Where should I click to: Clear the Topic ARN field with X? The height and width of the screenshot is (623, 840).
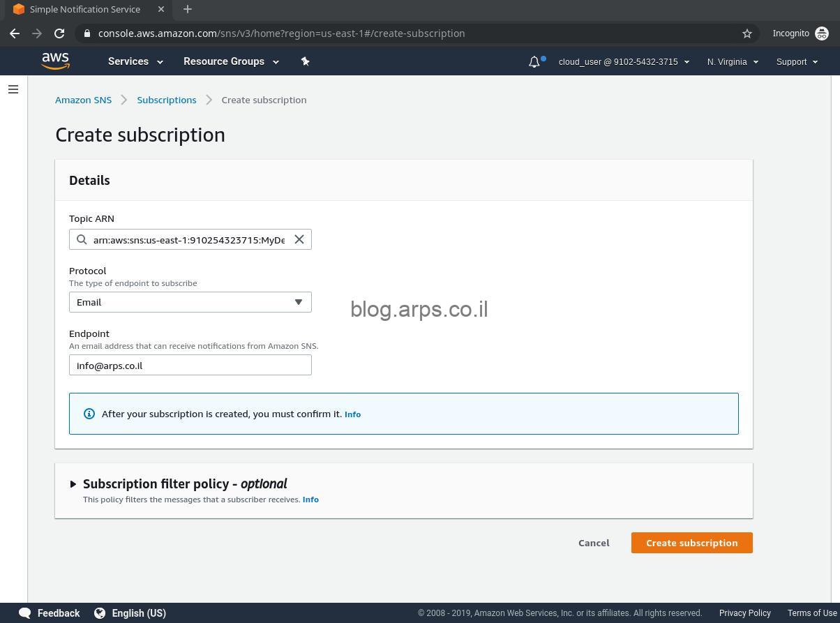(299, 239)
